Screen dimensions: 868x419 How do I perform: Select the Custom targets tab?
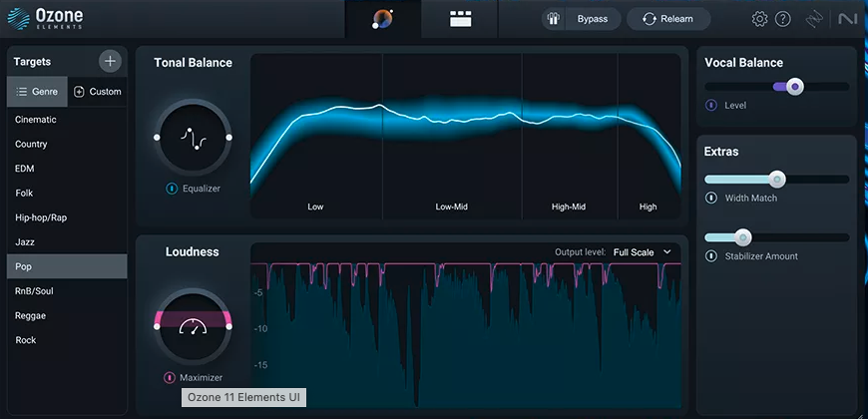pos(98,92)
